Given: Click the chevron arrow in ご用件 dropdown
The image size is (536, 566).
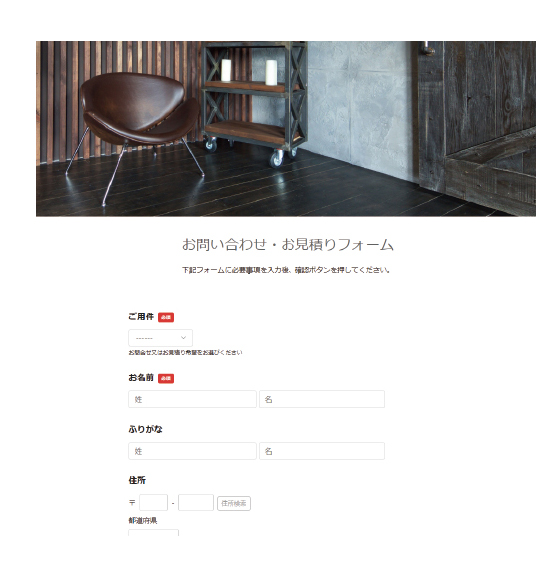Looking at the screenshot, I should coord(183,338).
